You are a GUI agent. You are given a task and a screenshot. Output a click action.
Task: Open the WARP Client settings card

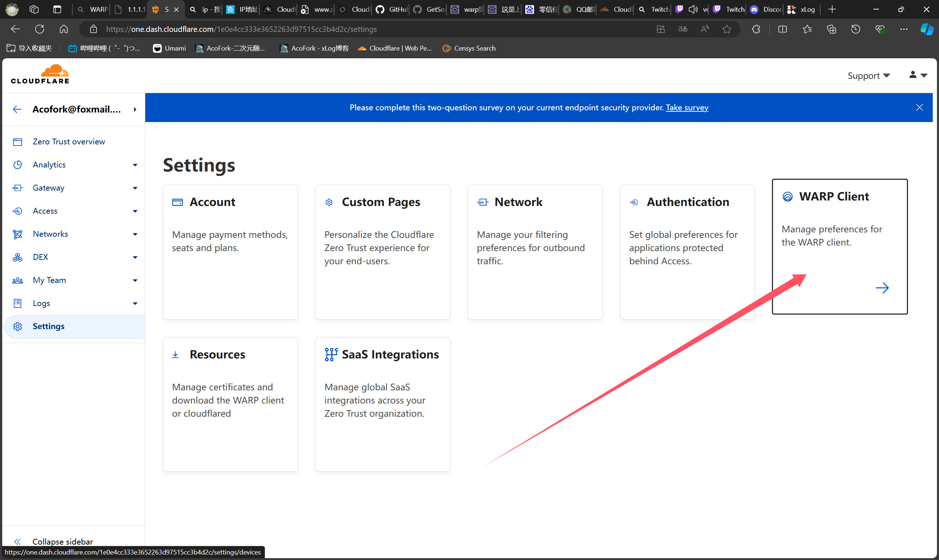(839, 246)
